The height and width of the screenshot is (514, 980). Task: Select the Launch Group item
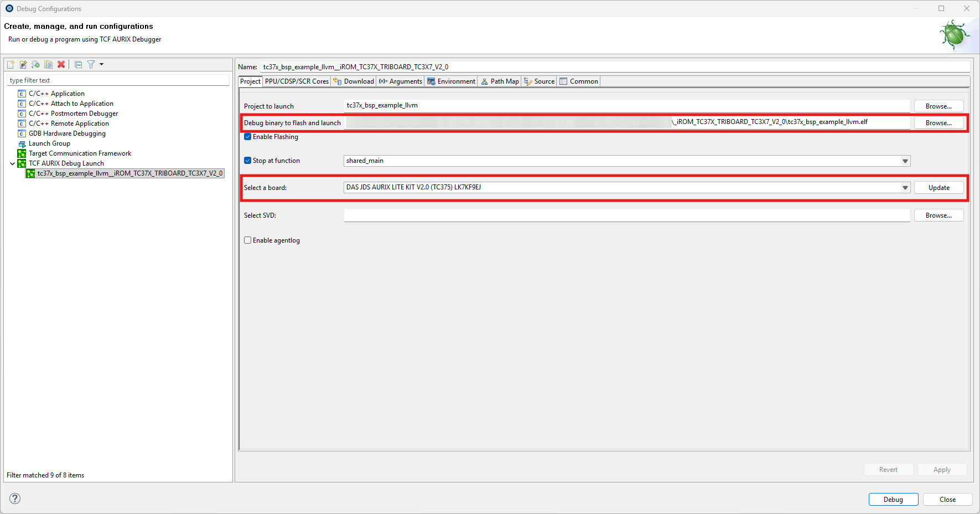[x=49, y=143]
